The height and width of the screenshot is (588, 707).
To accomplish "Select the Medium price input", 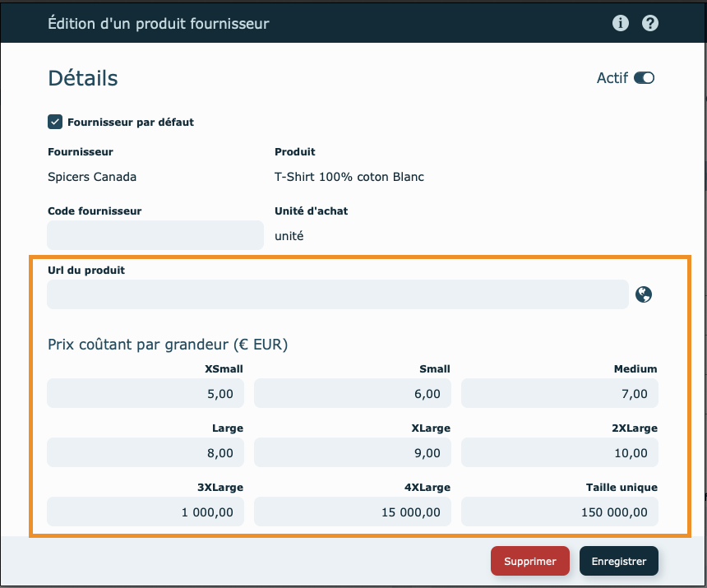I will tap(560, 394).
